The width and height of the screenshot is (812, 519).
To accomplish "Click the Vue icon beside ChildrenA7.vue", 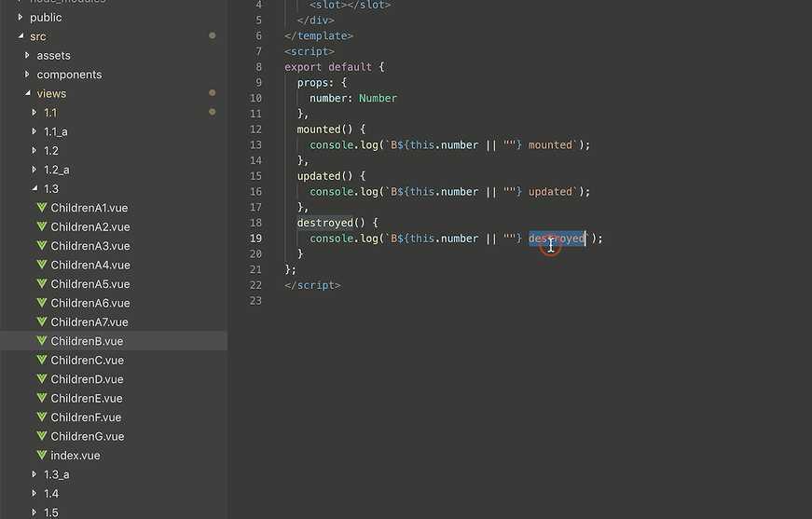I will click(42, 321).
